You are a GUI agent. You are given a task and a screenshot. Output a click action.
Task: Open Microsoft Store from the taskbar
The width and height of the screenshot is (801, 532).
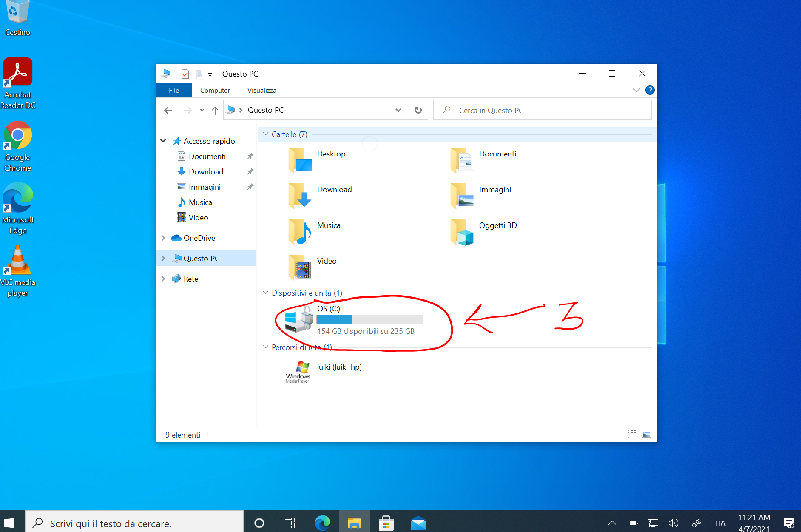click(386, 522)
